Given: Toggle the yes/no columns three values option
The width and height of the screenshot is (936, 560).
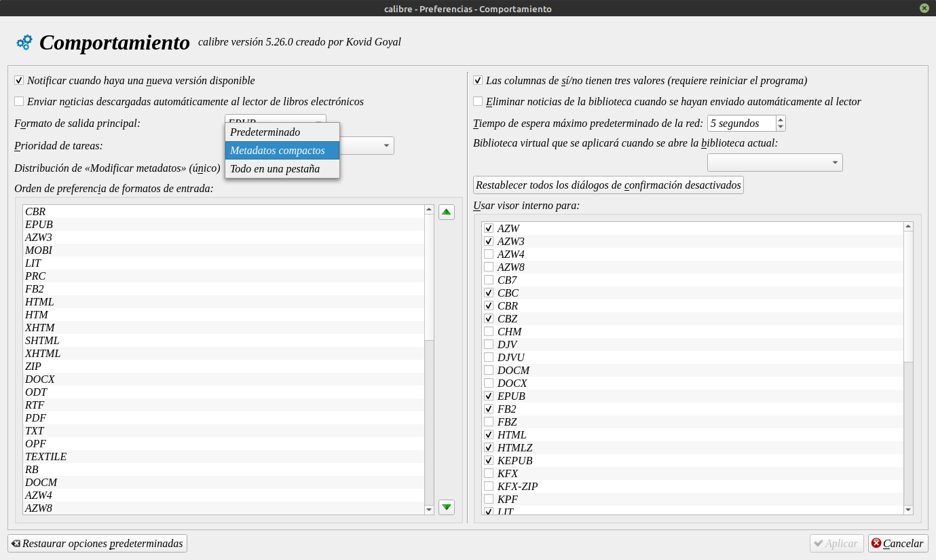Looking at the screenshot, I should coord(478,81).
